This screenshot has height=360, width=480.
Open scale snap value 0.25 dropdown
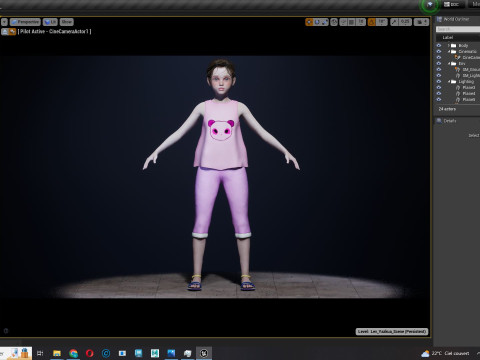(405, 22)
